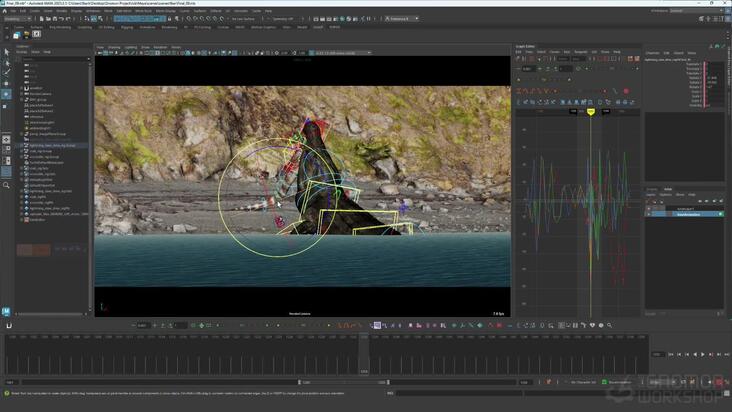Click the range slider bar
Screen dimensions: 732x412
coord(344,382)
